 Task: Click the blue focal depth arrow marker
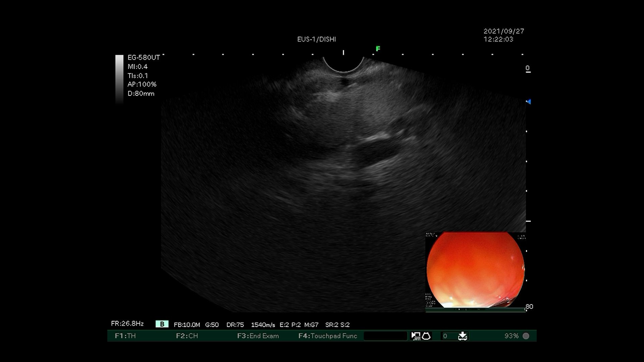click(x=528, y=102)
